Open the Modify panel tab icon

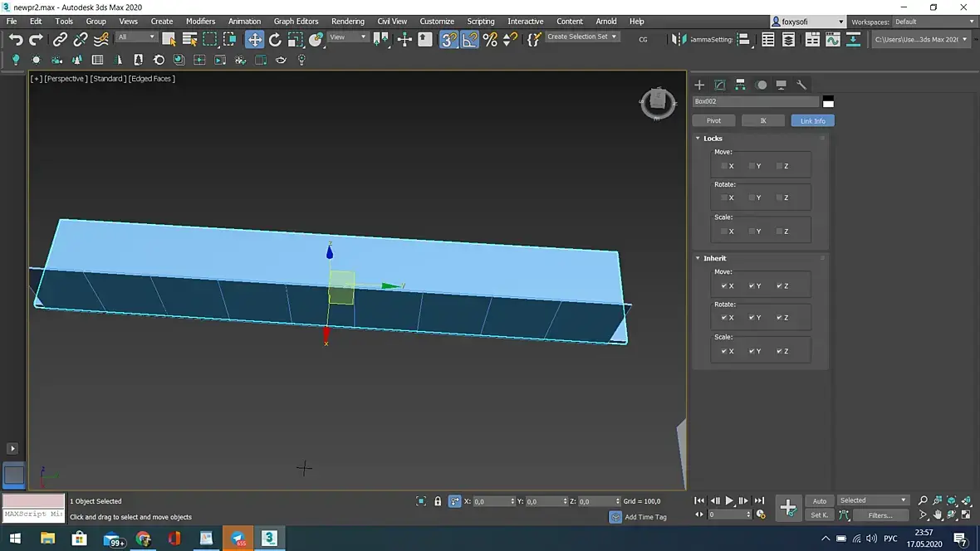[x=720, y=85]
